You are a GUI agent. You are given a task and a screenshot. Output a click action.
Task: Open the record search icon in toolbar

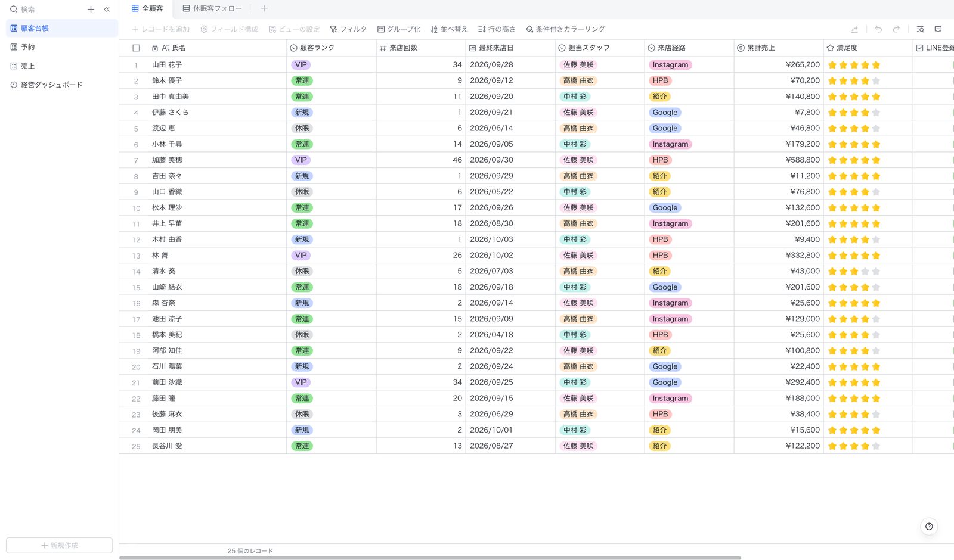pyautogui.click(x=920, y=29)
